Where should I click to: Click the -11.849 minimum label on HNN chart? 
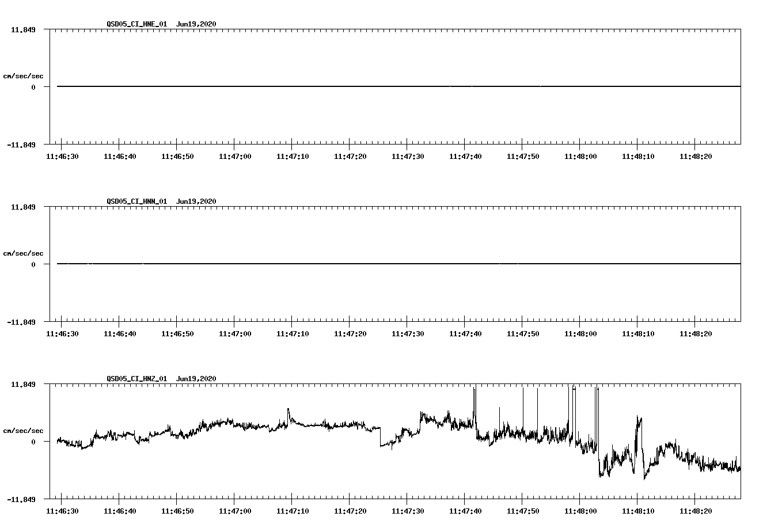[21, 322]
